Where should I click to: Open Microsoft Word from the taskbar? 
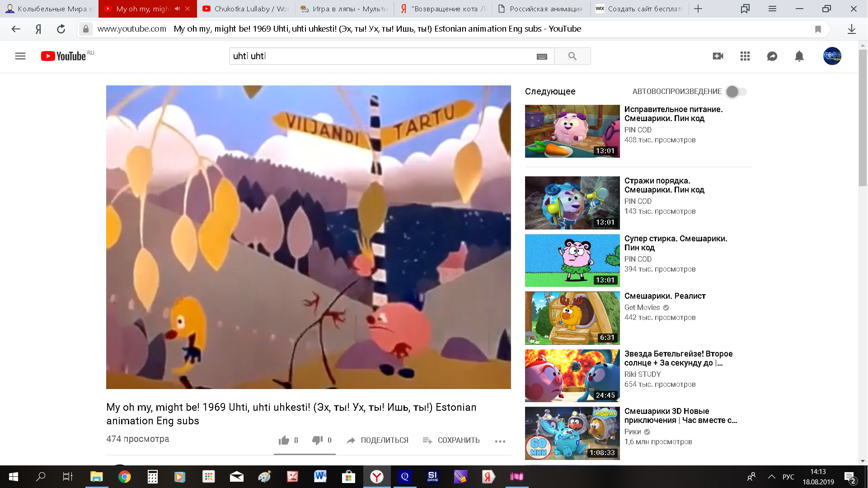click(320, 477)
